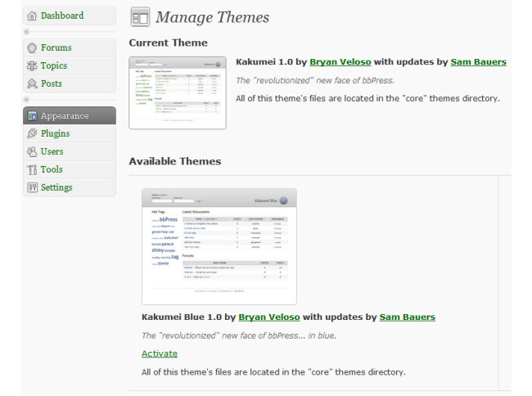The height and width of the screenshot is (396, 532).
Task: Open Bryan Veloso link under Kakumei Blue
Action: 269,317
